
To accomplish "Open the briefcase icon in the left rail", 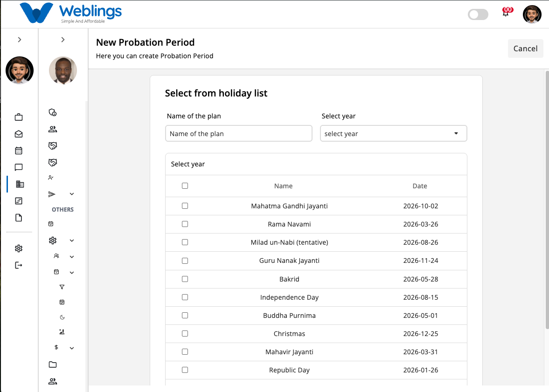I will [x=19, y=117].
